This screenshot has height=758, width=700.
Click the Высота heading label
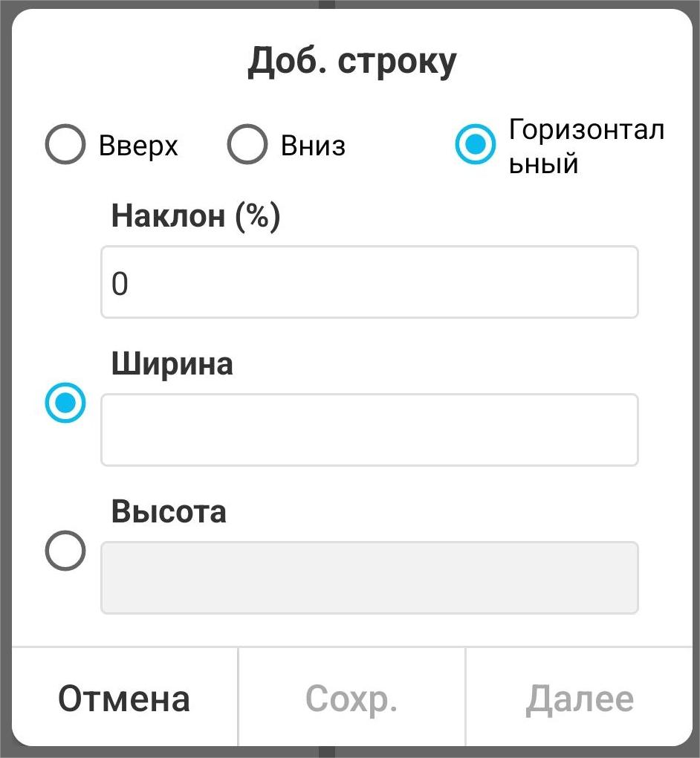[169, 512]
